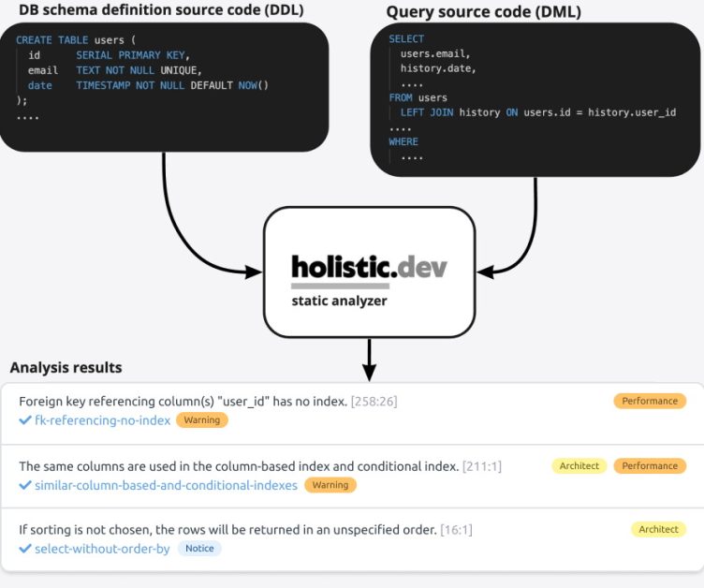
Task: Click checkmark icon beside select-without-order-by
Action: (x=25, y=549)
